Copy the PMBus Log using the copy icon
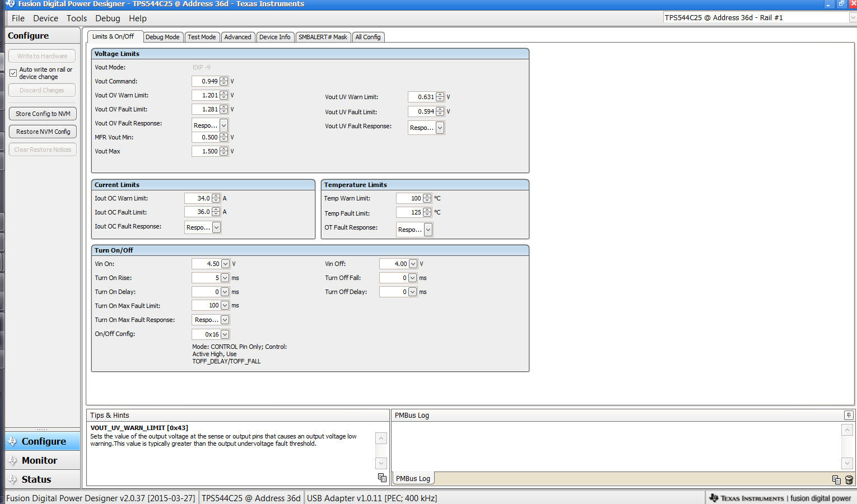Viewport: 857px width, 504px height. click(836, 480)
